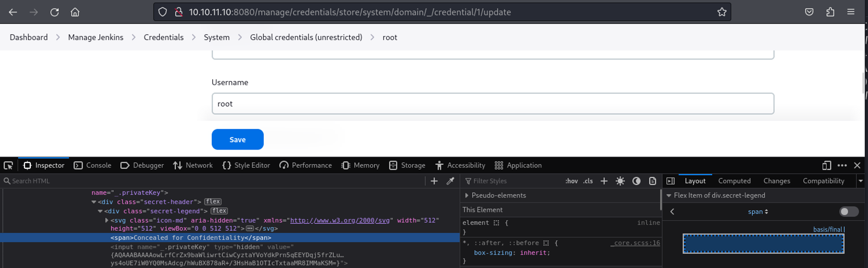Toggle light color scheme simulation sun icon
Image resolution: width=868 pixels, height=268 pixels.
point(620,181)
